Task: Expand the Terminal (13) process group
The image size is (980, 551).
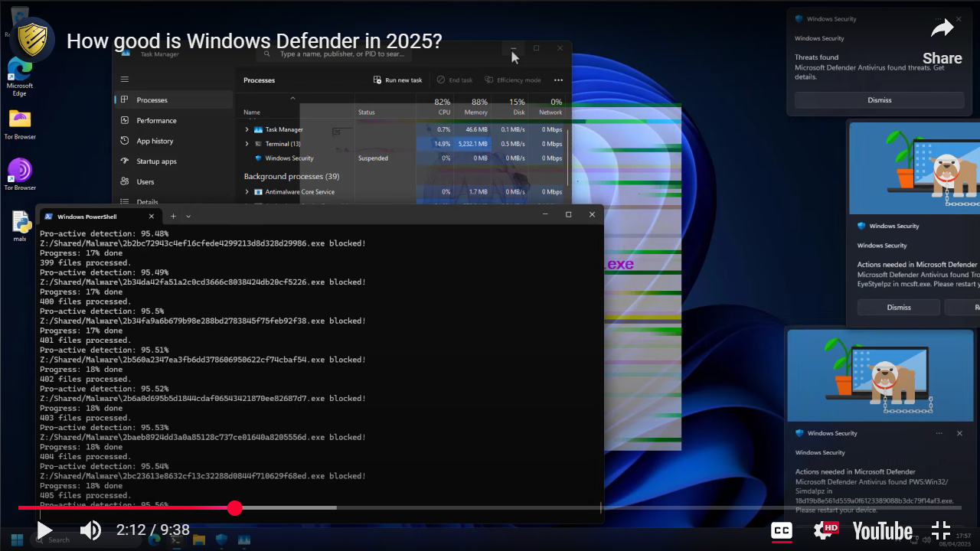Action: (x=247, y=144)
